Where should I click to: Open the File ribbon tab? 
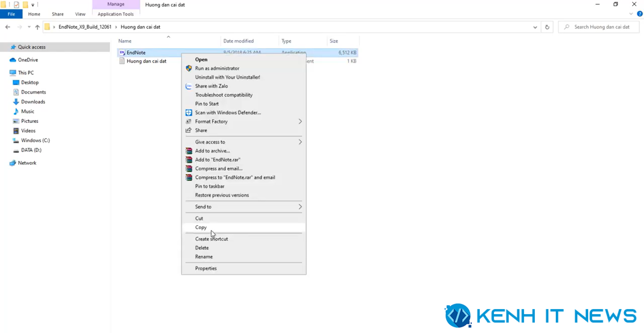(x=11, y=14)
